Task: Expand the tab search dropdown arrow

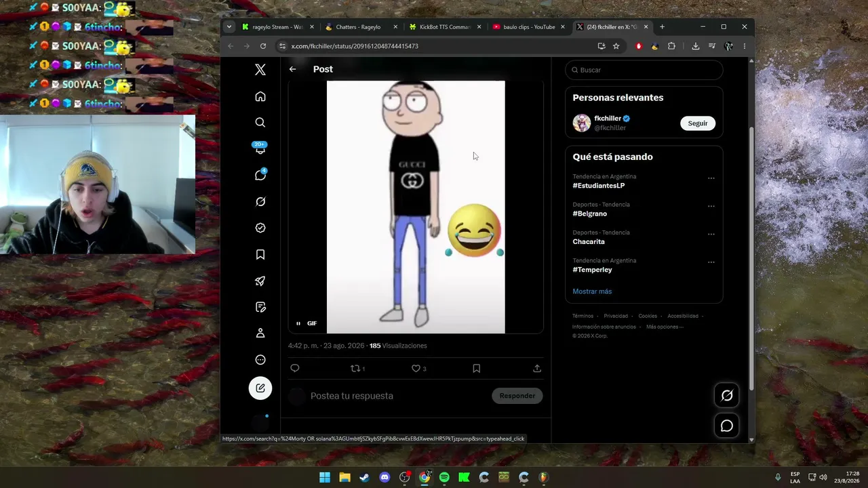Action: tap(229, 27)
